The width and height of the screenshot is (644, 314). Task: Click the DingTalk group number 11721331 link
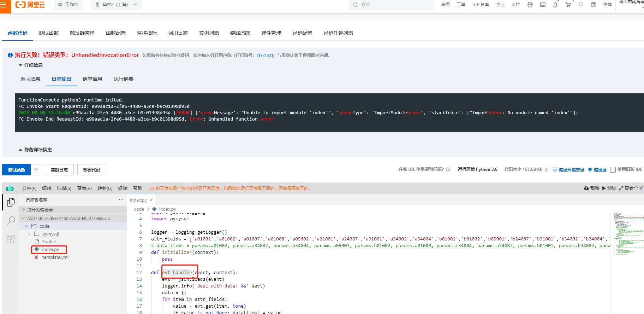click(x=265, y=56)
